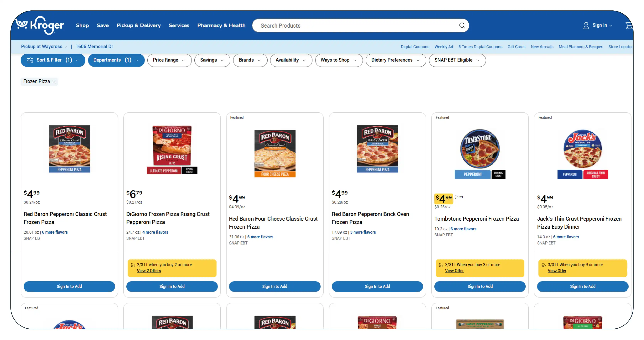The height and width of the screenshot is (340, 644).
Task: Open the Weekly Ad link
Action: click(443, 47)
